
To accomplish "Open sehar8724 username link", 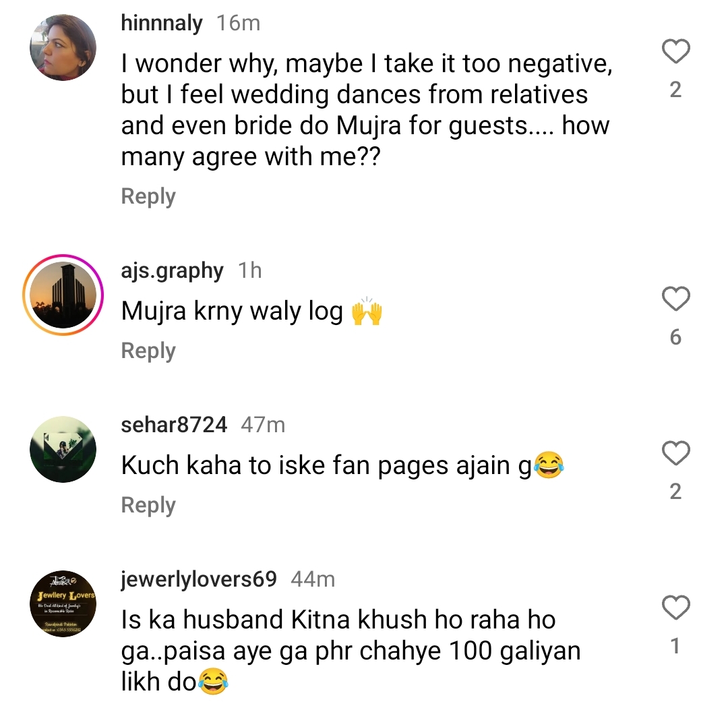I will [x=174, y=425].
